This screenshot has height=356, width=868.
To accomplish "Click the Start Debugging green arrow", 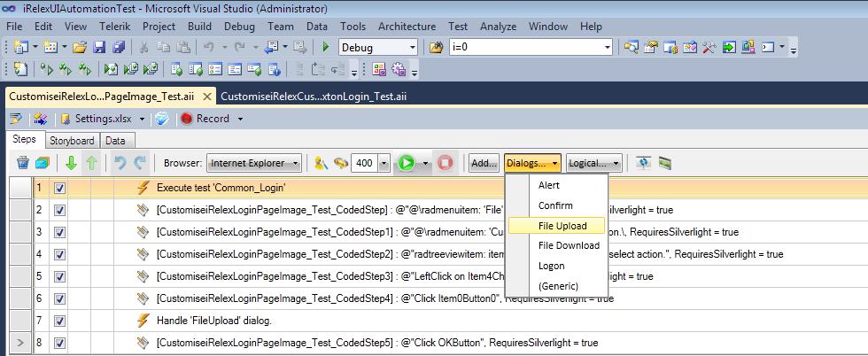I will click(326, 47).
